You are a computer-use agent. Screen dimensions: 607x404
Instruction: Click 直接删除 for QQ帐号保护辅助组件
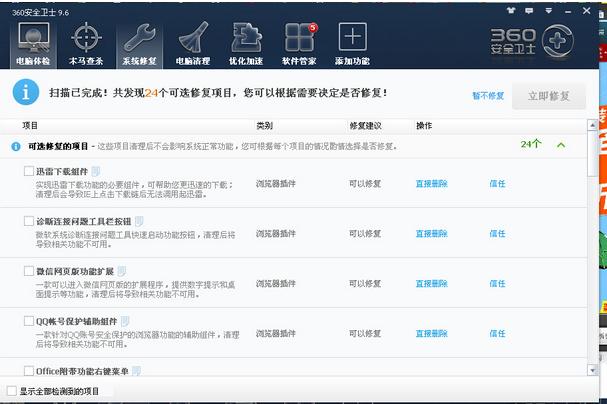click(432, 333)
